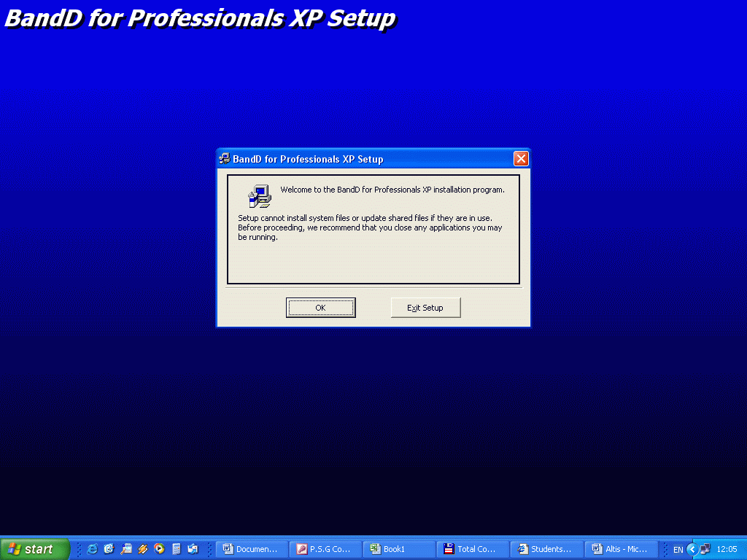Switch to the Total Co... taskbar window
This screenshot has width=747, height=560.
[x=473, y=549]
